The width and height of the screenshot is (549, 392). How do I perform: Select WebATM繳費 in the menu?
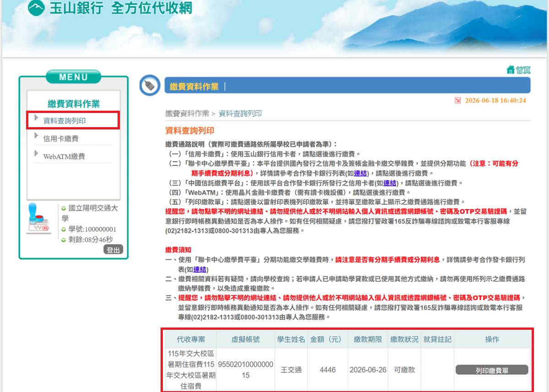pyautogui.click(x=64, y=156)
